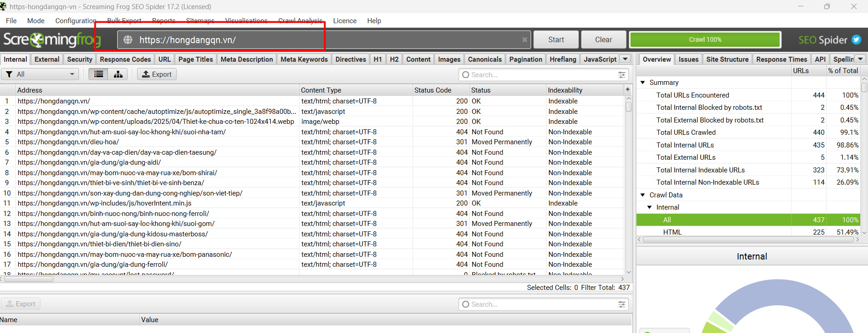The width and height of the screenshot is (868, 333).
Task: Click magnifier icon in upper search field
Action: pos(465,75)
